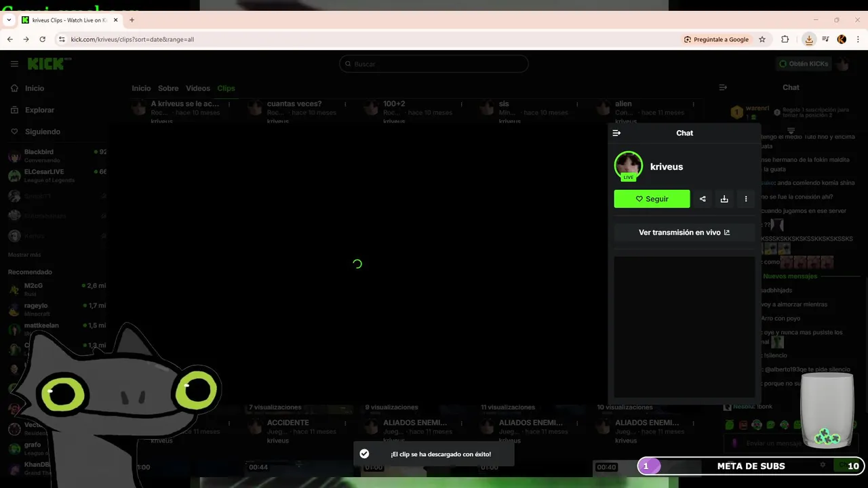This screenshot has height=488, width=868.
Task: Go to Inicio in the sidebar
Action: 34,88
